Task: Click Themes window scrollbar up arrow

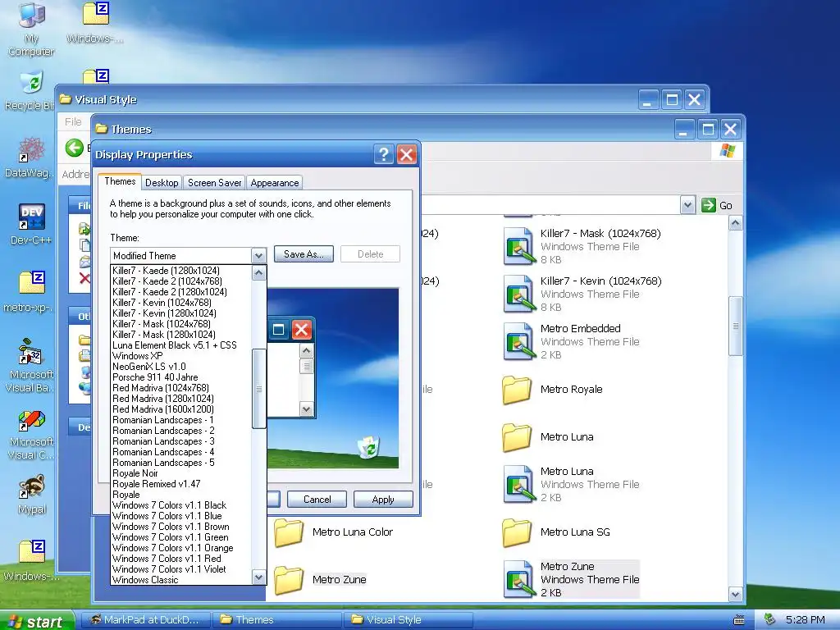Action: [736, 223]
